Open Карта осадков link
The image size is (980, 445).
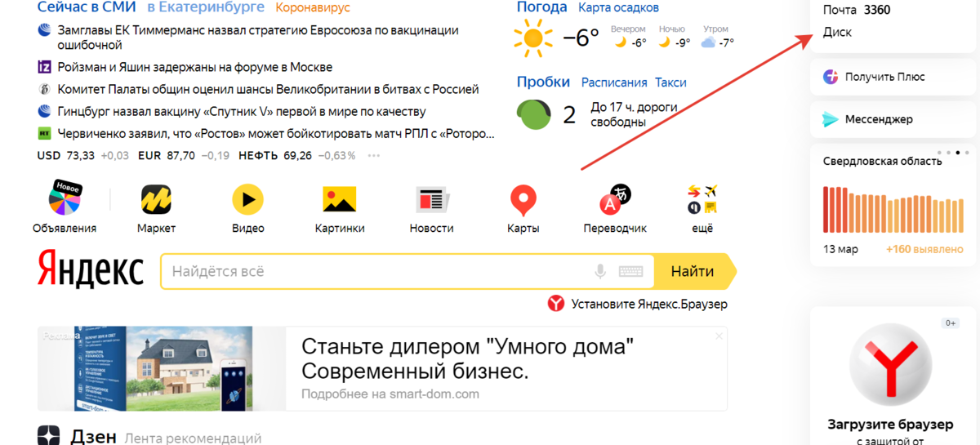point(618,7)
